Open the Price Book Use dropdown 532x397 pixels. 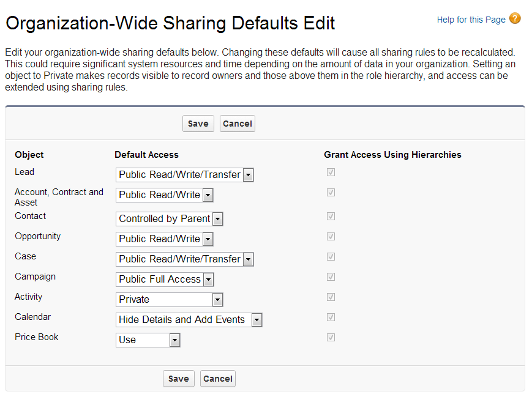click(x=148, y=340)
